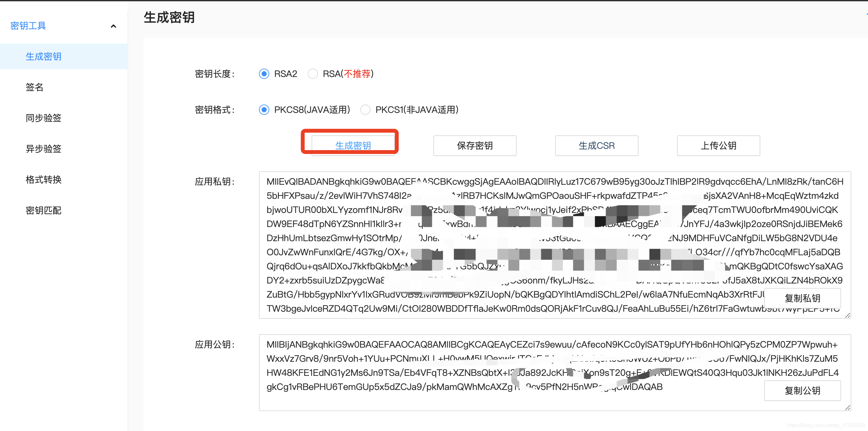Copy public key with 复制公钥
The height and width of the screenshot is (431, 868).
tap(802, 391)
